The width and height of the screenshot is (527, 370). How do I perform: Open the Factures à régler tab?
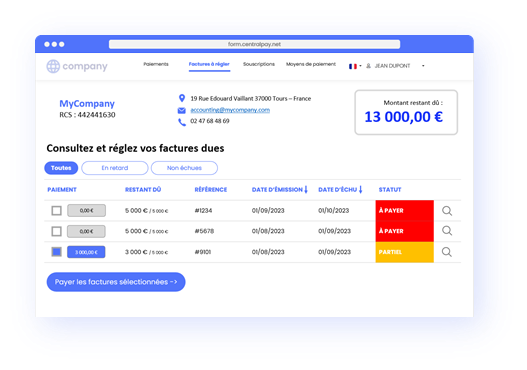click(x=209, y=64)
